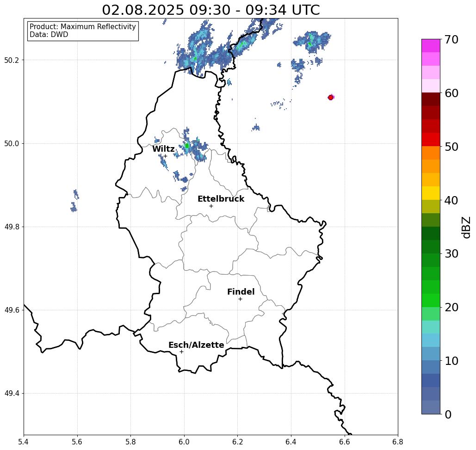Click the 'Data: DWD' label
The height and width of the screenshot is (450, 476).
(49, 35)
